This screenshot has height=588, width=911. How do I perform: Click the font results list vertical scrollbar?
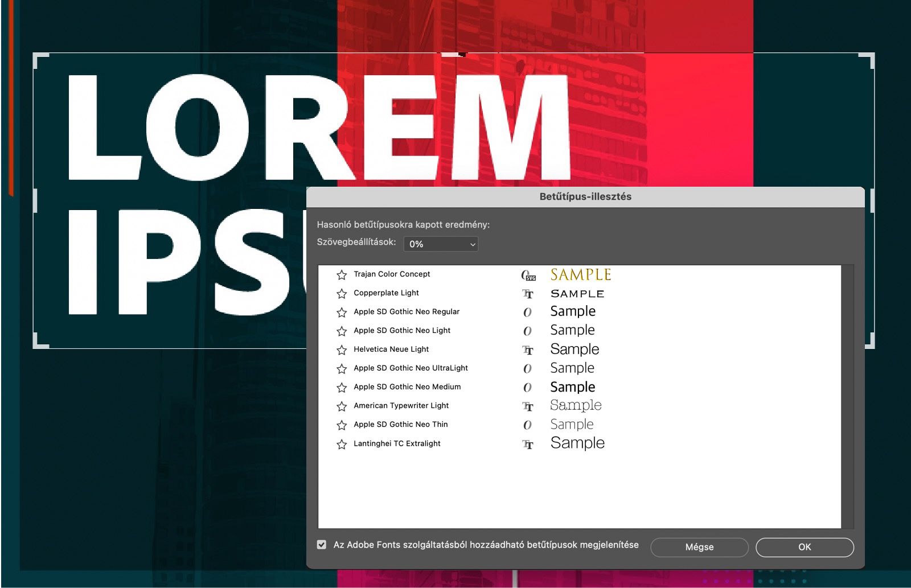[x=848, y=397]
